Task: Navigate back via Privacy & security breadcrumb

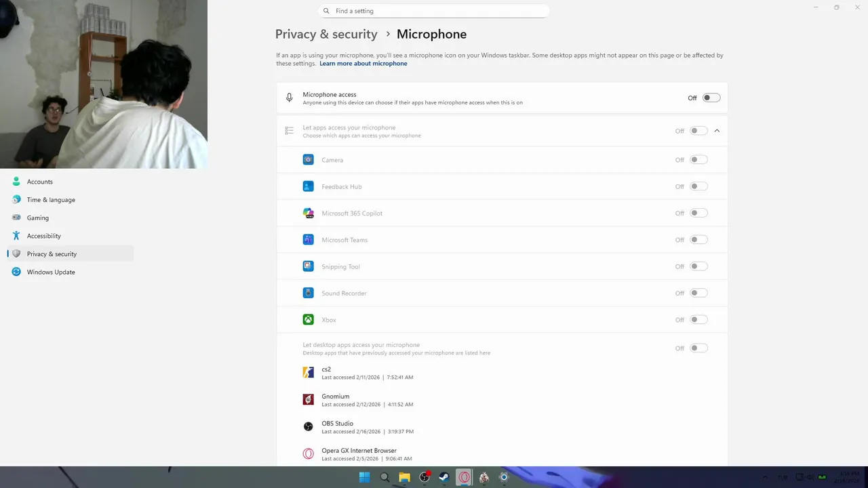Action: click(326, 34)
